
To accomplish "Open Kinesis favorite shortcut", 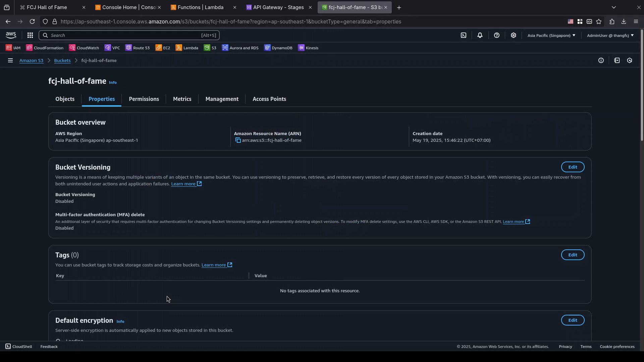I will [308, 48].
